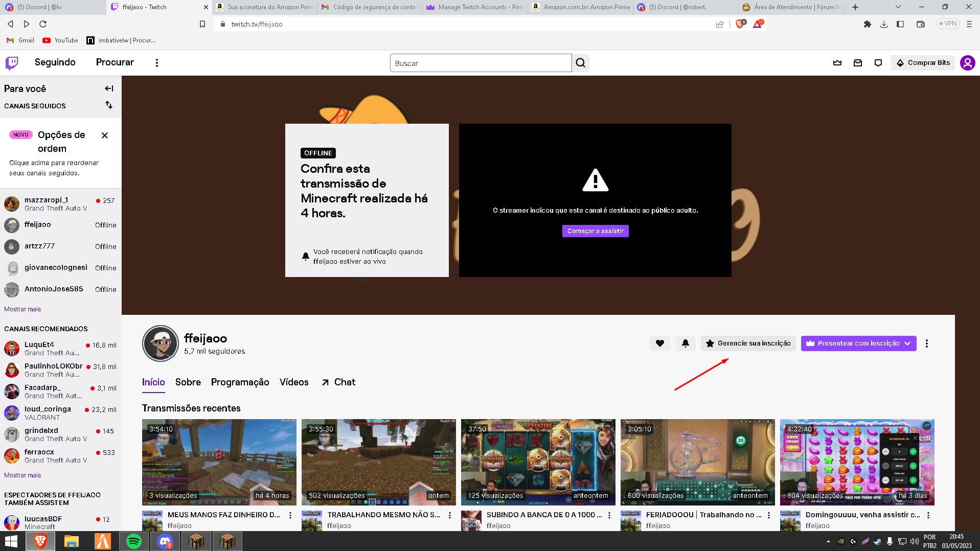Image resolution: width=980 pixels, height=551 pixels.
Task: Open Spotify from the taskbar
Action: [134, 541]
